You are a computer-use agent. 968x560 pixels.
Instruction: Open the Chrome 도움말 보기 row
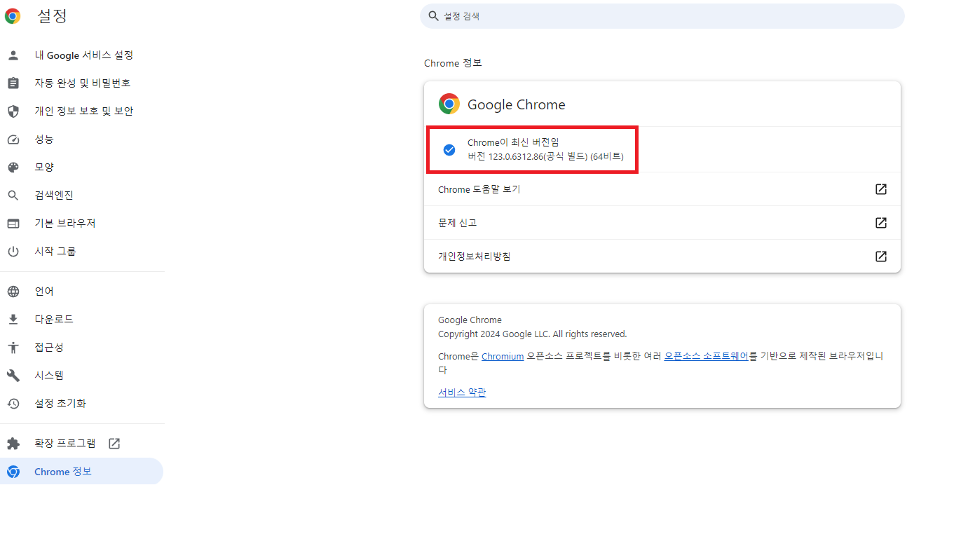tap(662, 189)
